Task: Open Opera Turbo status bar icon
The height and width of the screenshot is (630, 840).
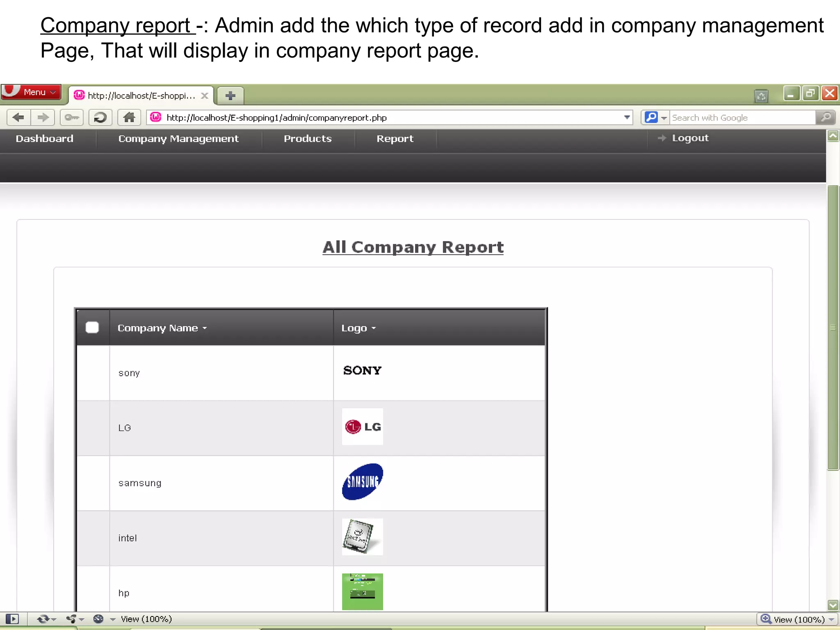Action: point(98,619)
